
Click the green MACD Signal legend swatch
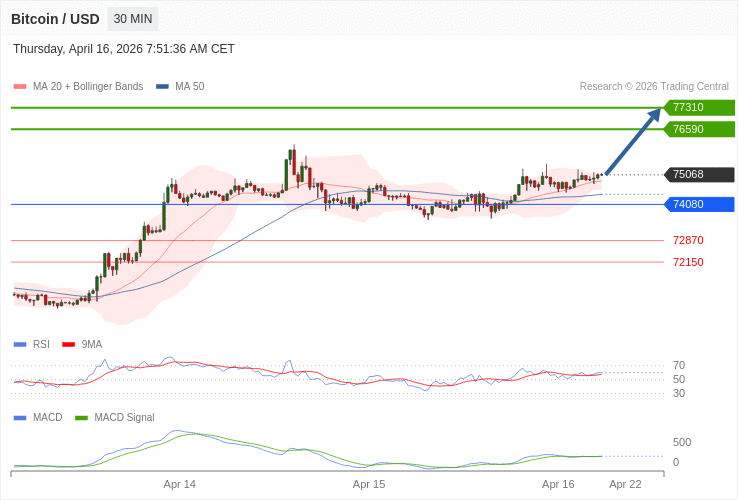(82, 418)
